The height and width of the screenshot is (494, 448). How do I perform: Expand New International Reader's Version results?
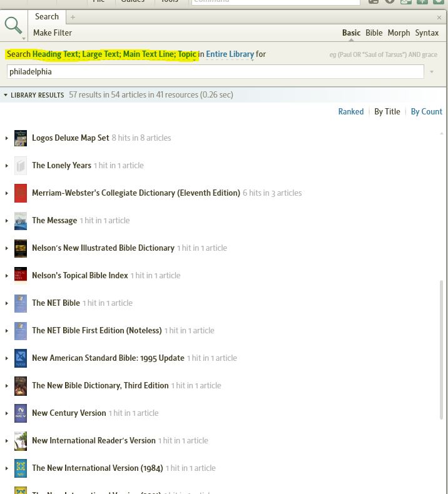pos(7,441)
